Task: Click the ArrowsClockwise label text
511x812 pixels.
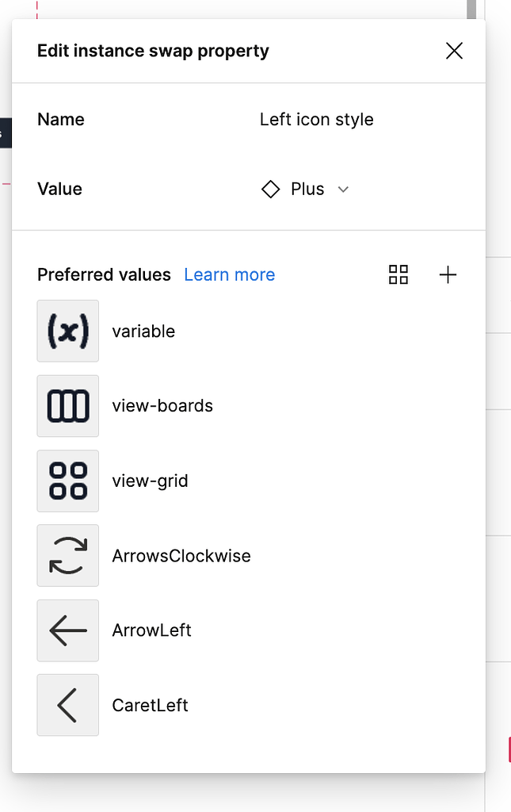Action: pyautogui.click(x=181, y=556)
